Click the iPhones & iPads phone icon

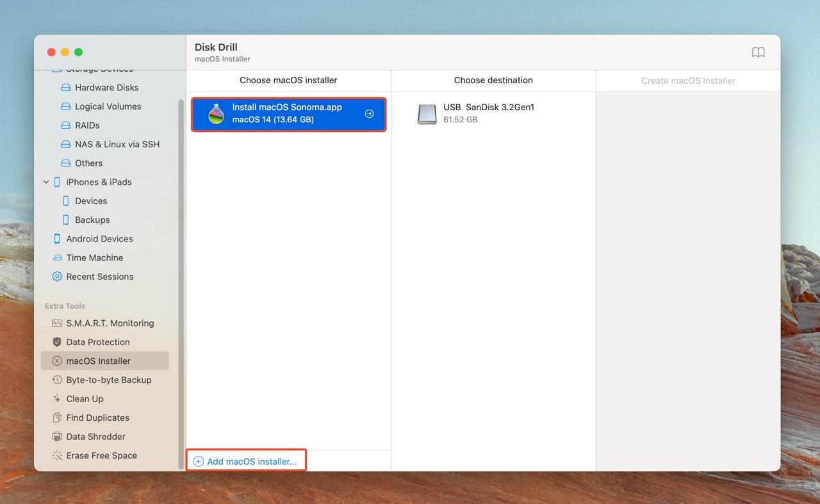pos(57,182)
